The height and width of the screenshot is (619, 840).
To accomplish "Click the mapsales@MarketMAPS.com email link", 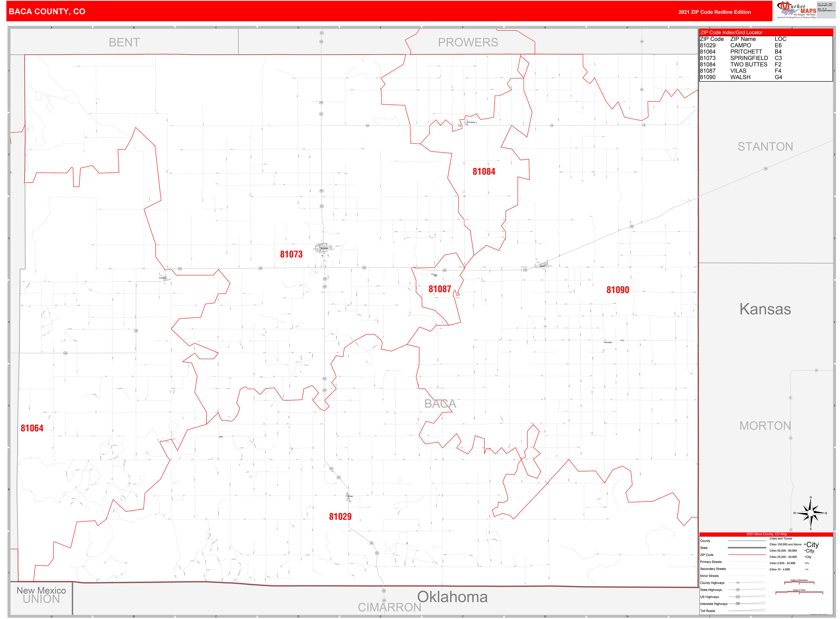I will pos(826,10).
